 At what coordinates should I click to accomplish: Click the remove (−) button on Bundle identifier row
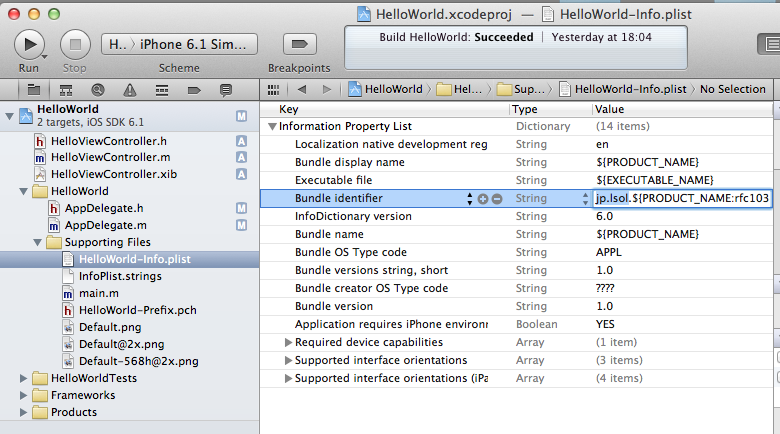point(497,199)
